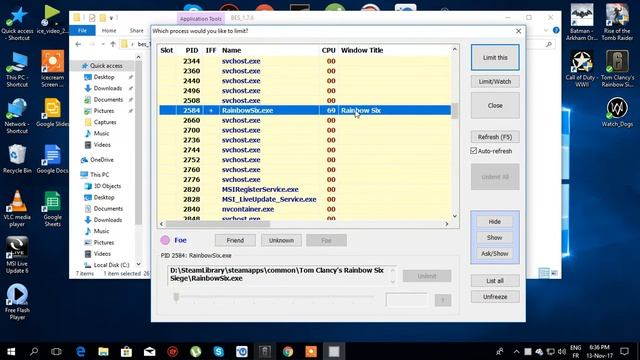Image resolution: width=640 pixels, height=360 pixels.
Task: Open Google Docs desktop icon
Action: 52,159
